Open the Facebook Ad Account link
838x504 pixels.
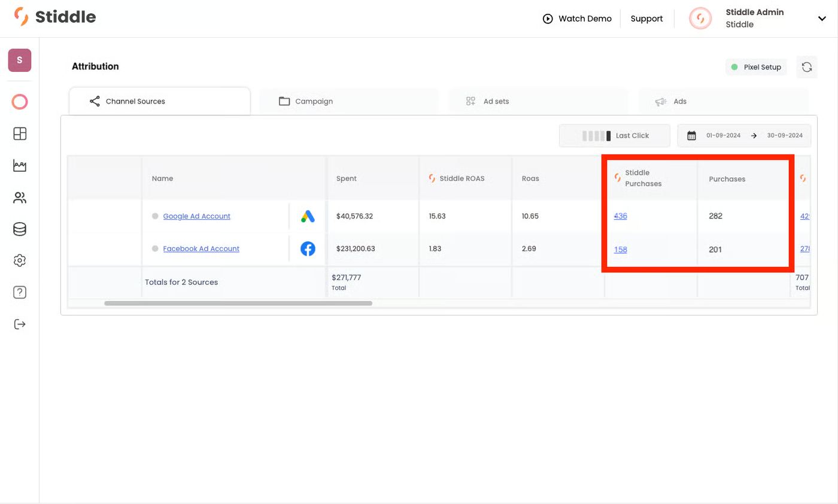coord(201,248)
